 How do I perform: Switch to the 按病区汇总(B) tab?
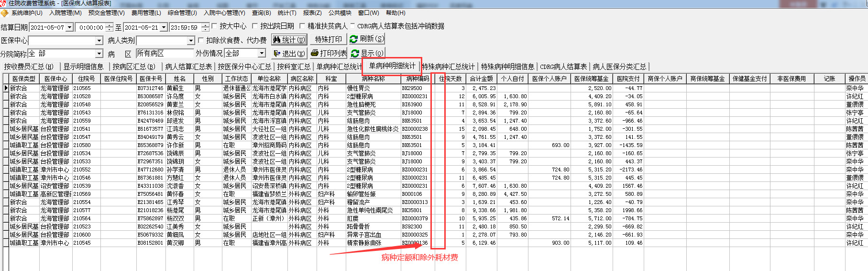pyautogui.click(x=134, y=67)
